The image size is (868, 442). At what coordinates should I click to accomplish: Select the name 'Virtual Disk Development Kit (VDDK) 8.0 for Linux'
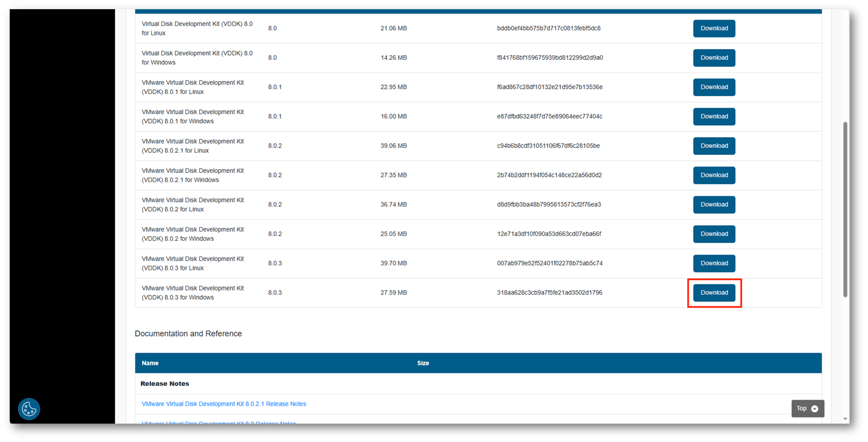(197, 28)
